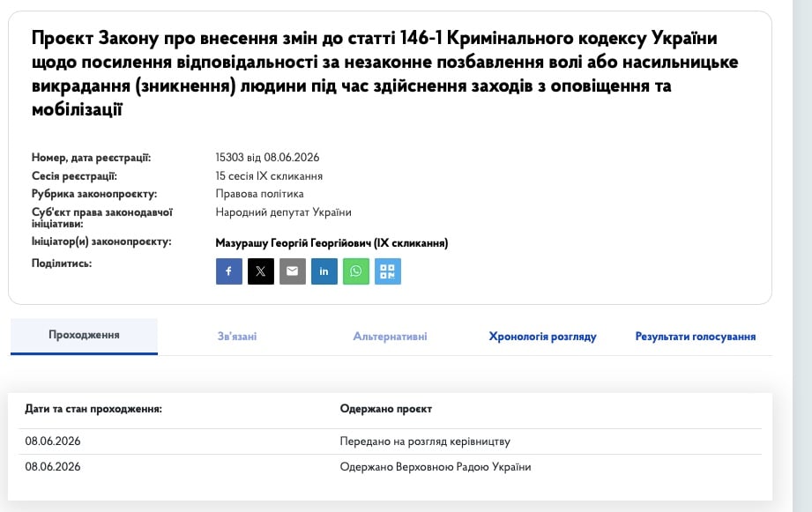Open the Хронологія розгляду tab

coord(543,337)
